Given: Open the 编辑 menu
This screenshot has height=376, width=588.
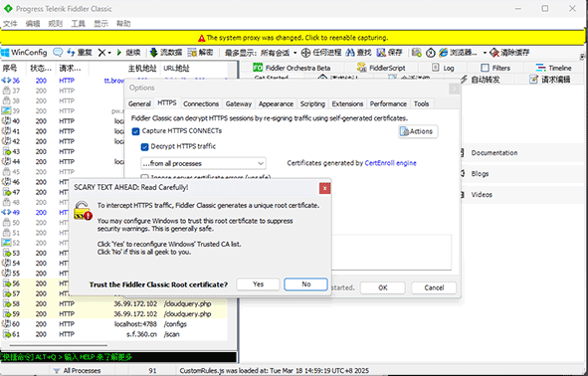Looking at the screenshot, I should [33, 24].
